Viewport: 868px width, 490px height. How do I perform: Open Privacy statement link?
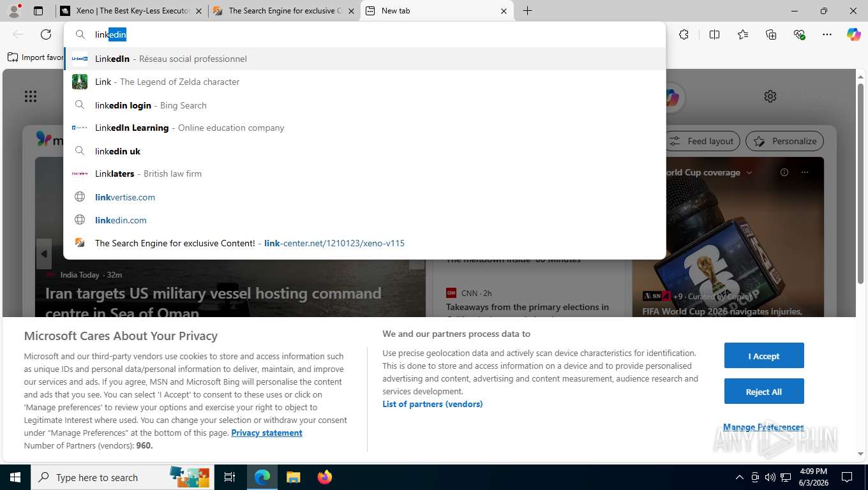267,433
